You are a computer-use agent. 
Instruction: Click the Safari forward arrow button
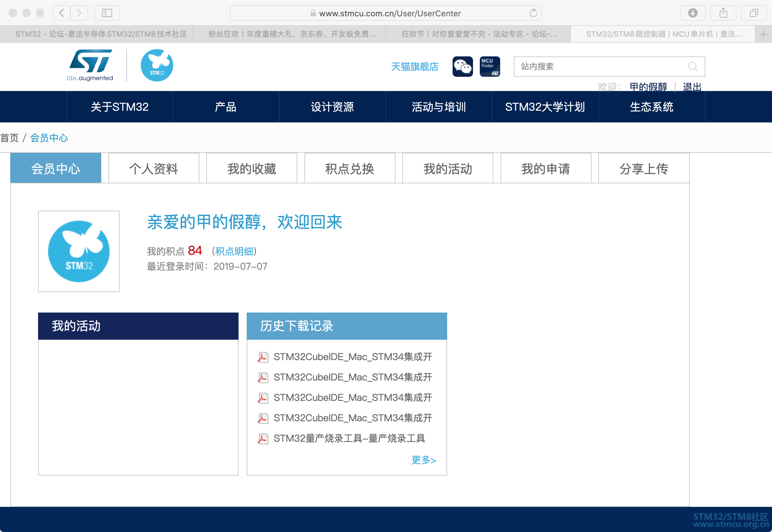click(x=79, y=13)
